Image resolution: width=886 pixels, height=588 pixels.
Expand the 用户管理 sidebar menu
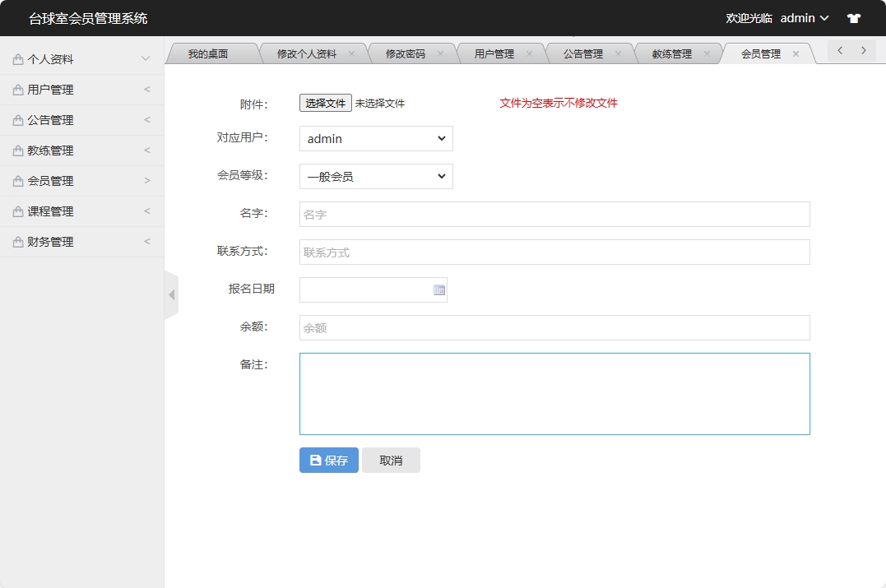81,89
